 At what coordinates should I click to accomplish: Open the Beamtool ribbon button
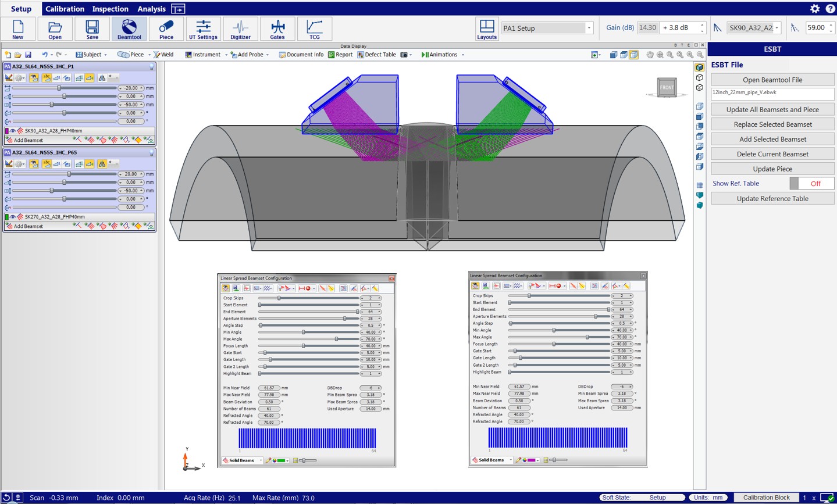129,29
